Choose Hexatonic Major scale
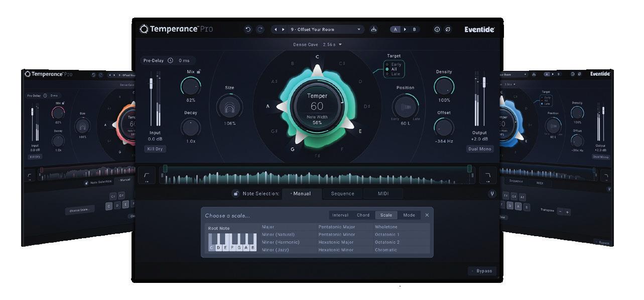 pos(336,242)
